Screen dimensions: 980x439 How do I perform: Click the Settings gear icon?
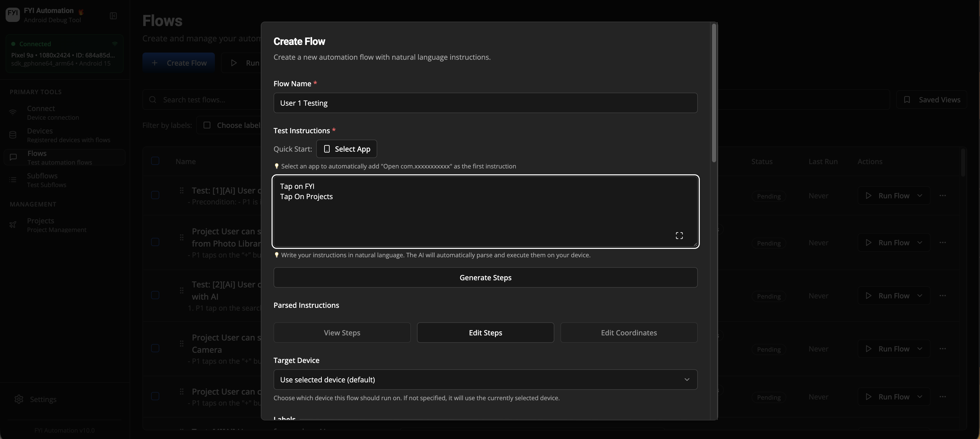[x=19, y=399]
